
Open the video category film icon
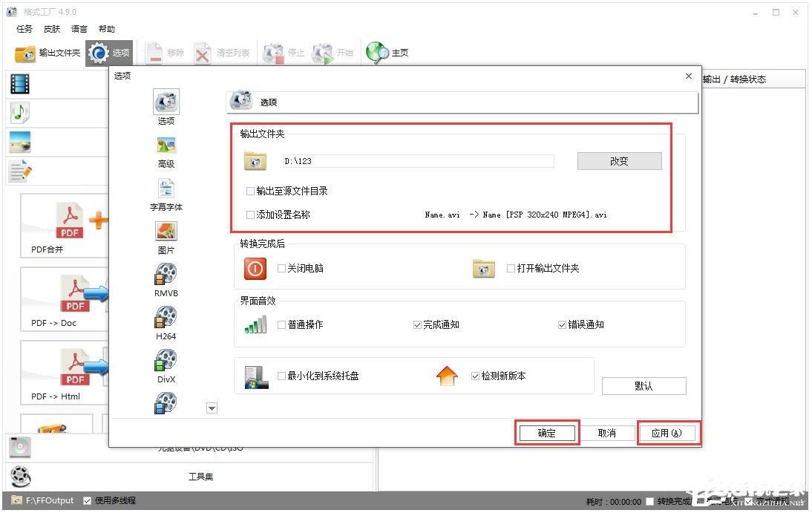[20, 84]
